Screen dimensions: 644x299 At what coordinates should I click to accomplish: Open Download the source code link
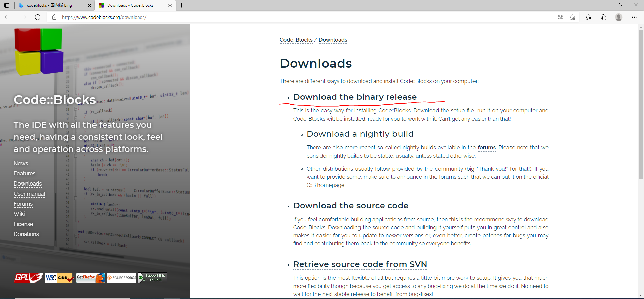pyautogui.click(x=351, y=206)
